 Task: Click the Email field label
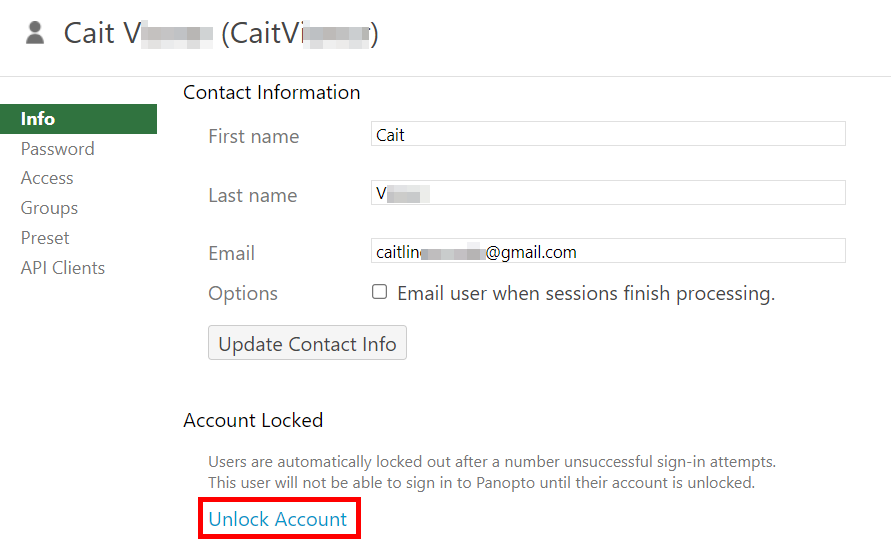pos(231,254)
